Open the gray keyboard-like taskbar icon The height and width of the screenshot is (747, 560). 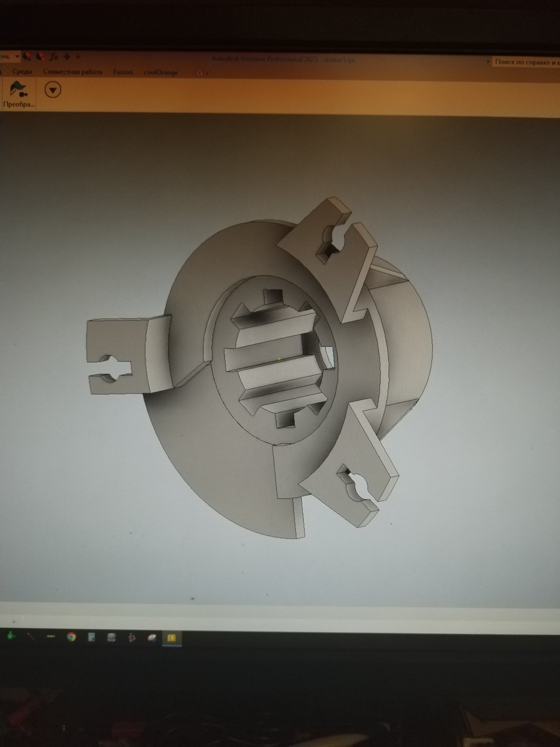(x=111, y=637)
